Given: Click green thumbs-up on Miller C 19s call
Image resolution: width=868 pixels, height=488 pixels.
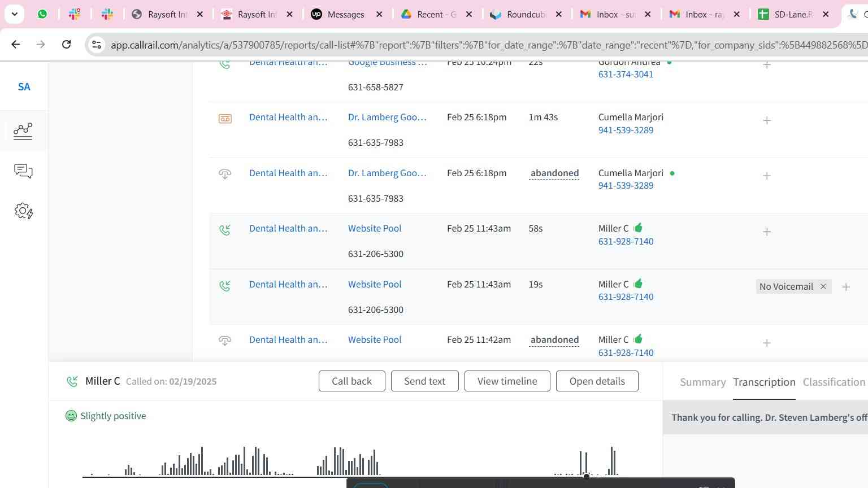Looking at the screenshot, I should [638, 284].
